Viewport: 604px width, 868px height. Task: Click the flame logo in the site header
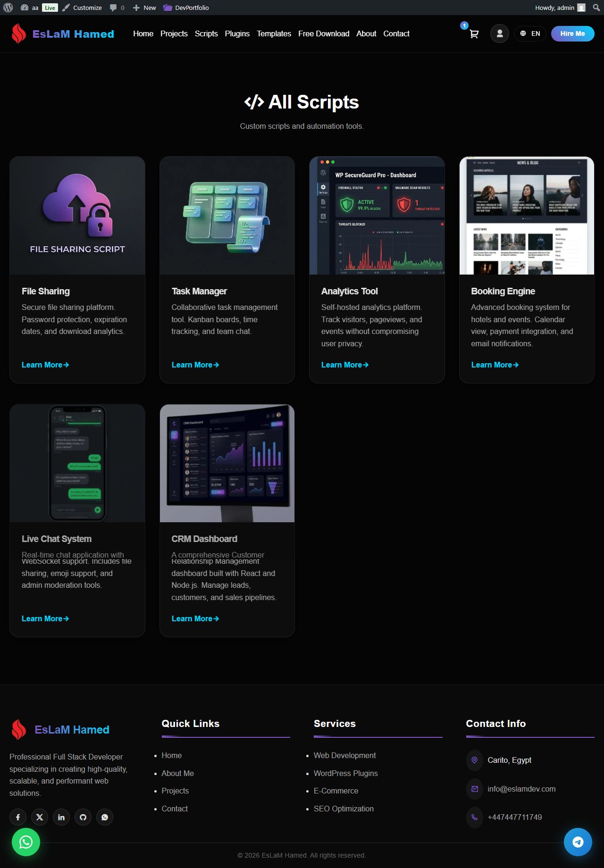[x=19, y=33]
